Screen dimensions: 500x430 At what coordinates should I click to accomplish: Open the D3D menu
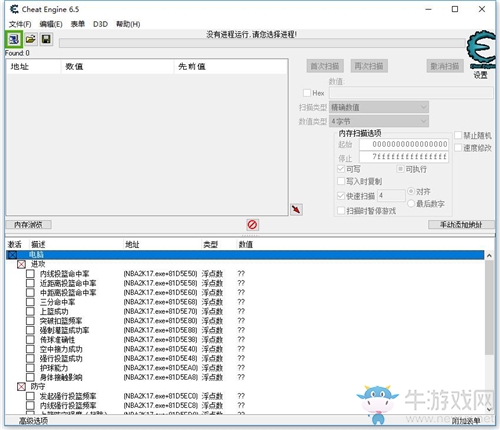click(x=100, y=24)
